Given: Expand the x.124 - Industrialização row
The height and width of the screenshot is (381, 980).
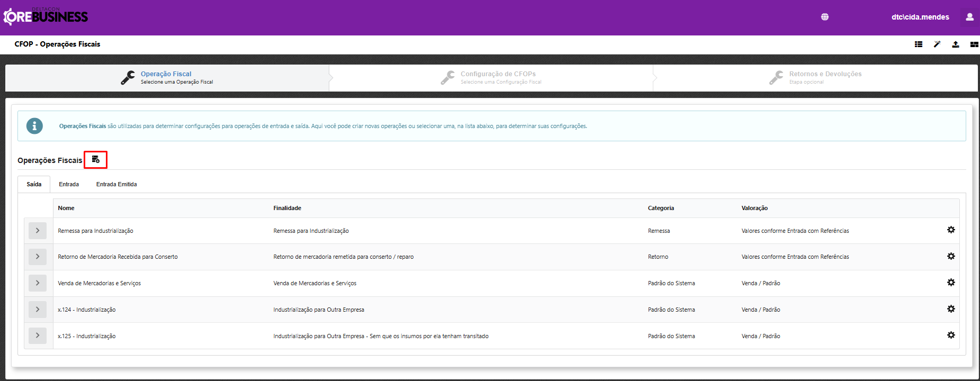Looking at the screenshot, I should coord(38,310).
